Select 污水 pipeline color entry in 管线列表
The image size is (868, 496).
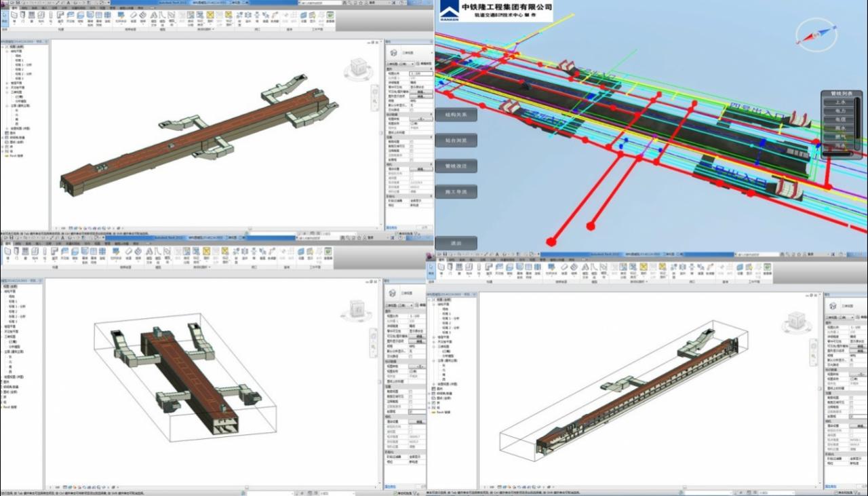point(840,146)
